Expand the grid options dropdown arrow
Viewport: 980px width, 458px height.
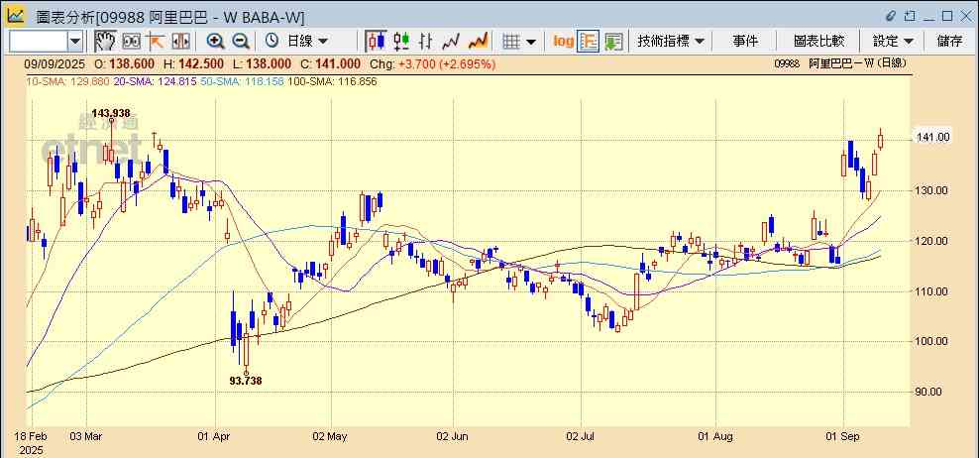pos(530,42)
